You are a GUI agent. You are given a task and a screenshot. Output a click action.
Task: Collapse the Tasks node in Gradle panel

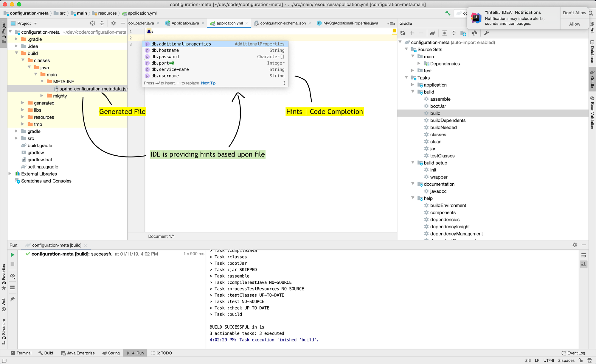pyautogui.click(x=406, y=77)
